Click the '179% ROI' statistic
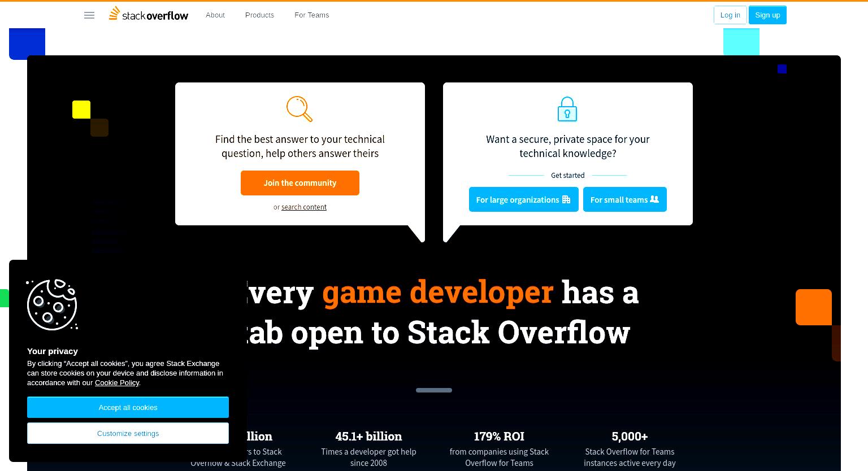This screenshot has width=868, height=471. [499, 437]
